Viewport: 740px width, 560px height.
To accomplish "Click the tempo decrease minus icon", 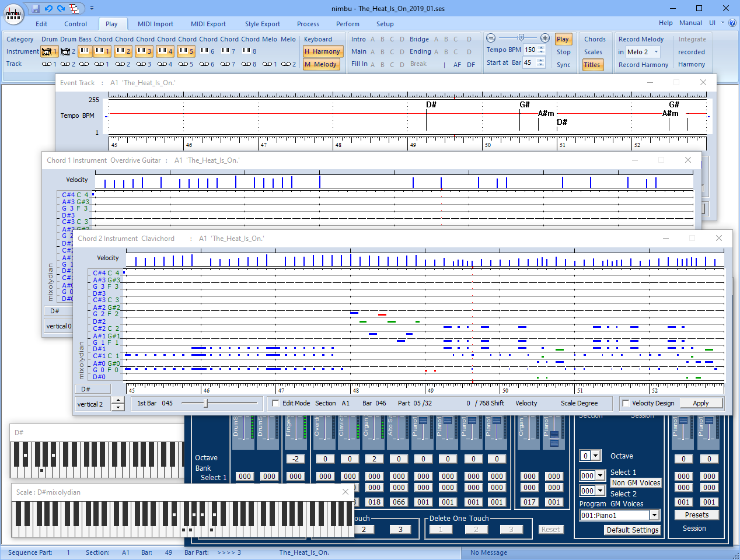I will 491,38.
